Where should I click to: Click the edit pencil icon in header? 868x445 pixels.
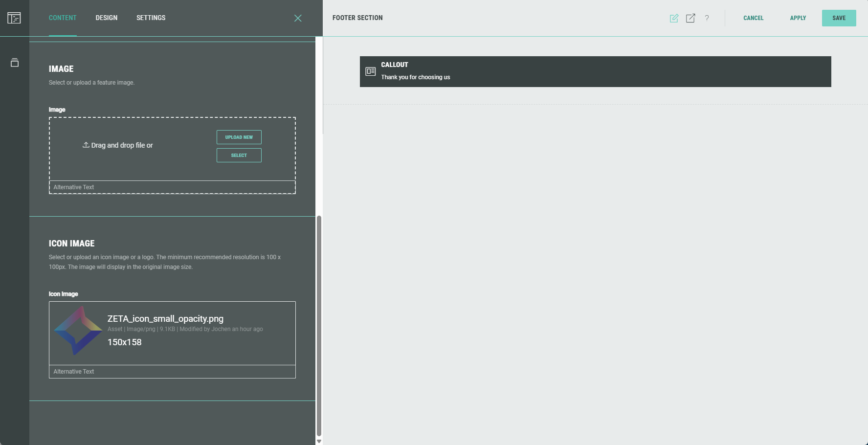point(674,18)
